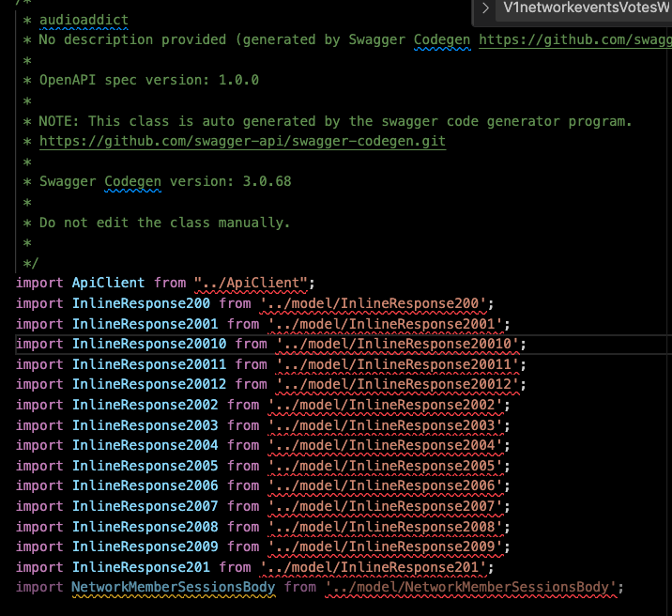Click the underlined Codegen word in version line

(132, 181)
